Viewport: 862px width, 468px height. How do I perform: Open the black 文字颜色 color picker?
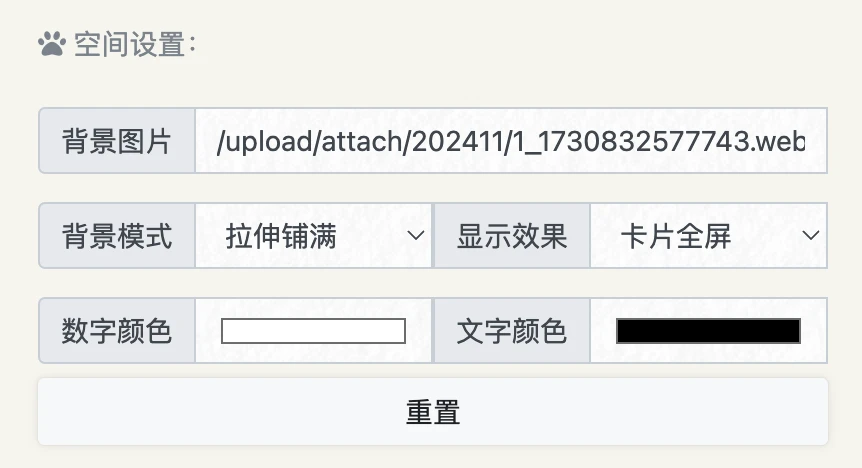[708, 331]
